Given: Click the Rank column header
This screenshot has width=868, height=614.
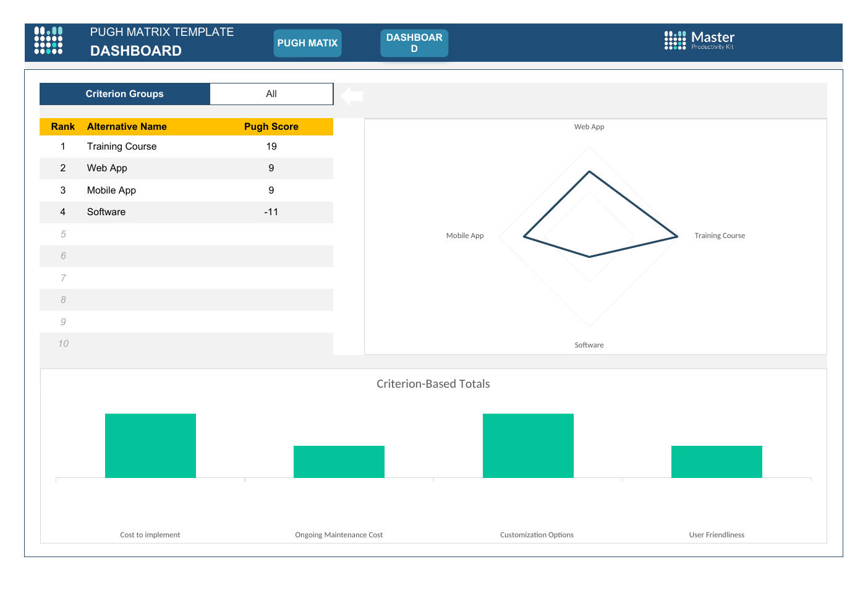Looking at the screenshot, I should point(63,127).
